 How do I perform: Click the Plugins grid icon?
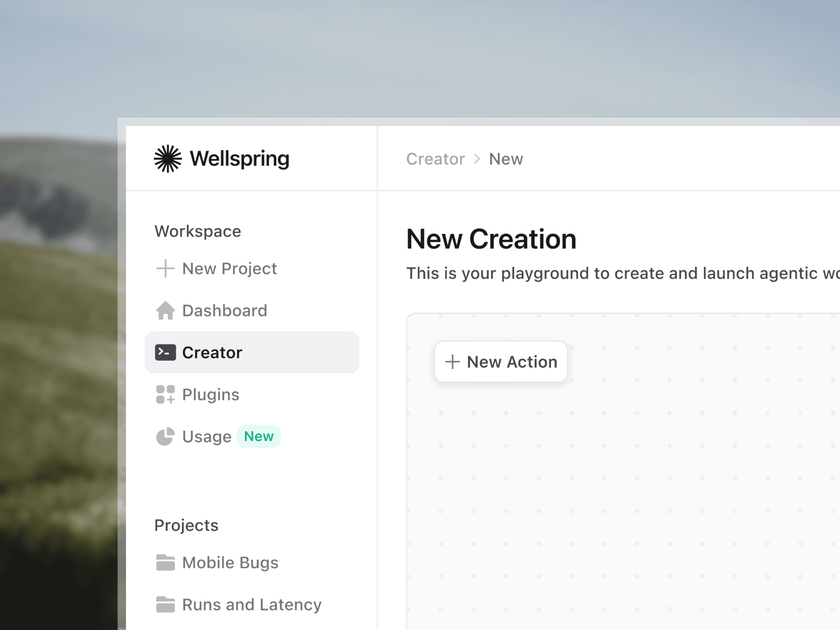coord(166,394)
